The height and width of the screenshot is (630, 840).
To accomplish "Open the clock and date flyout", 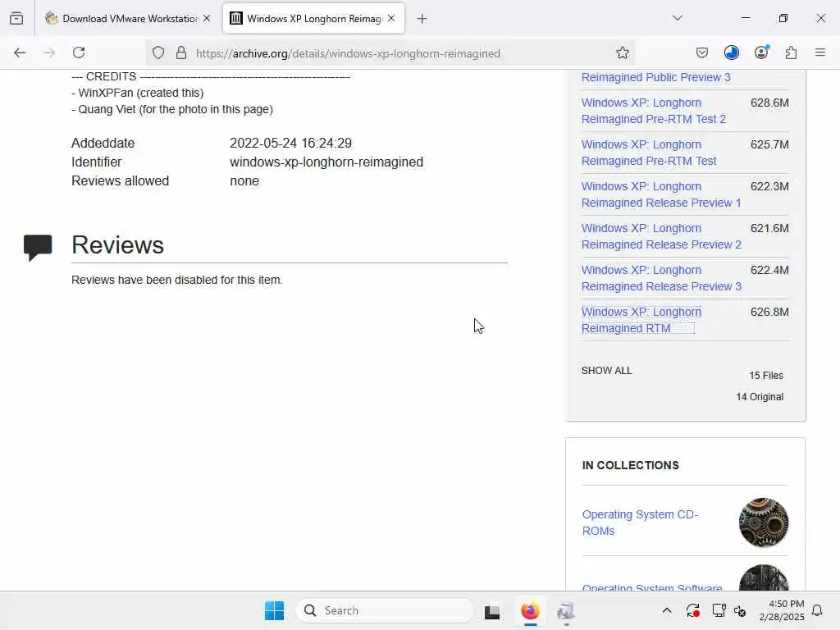I will click(782, 610).
